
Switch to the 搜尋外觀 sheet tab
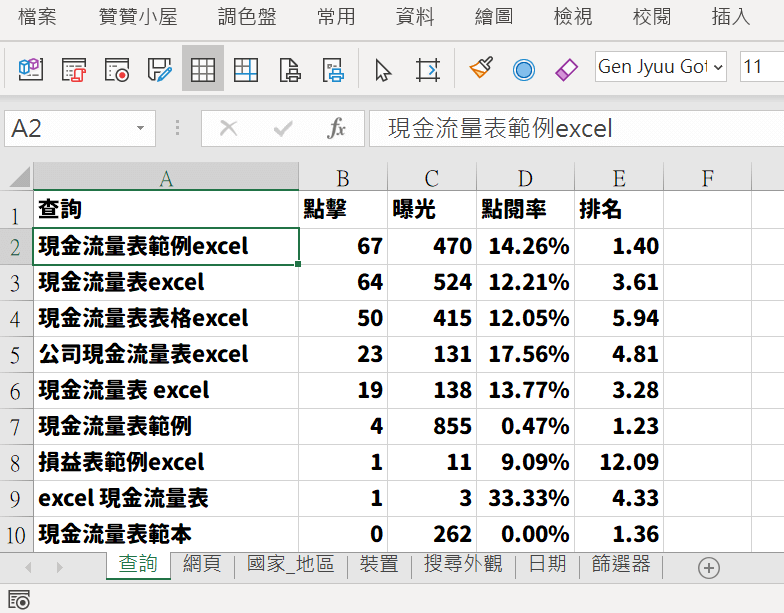[x=463, y=564]
